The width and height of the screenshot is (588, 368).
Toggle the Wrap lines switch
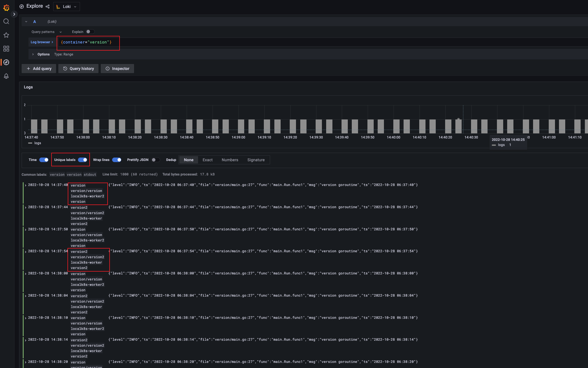point(117,160)
